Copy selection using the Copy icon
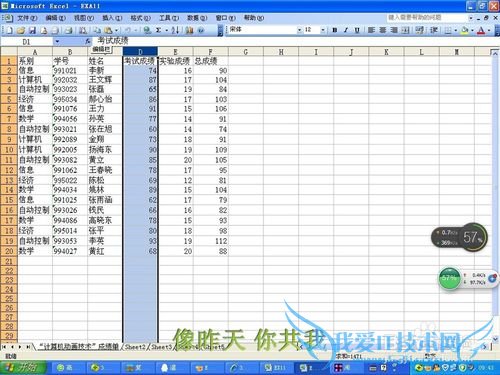 coord(97,30)
